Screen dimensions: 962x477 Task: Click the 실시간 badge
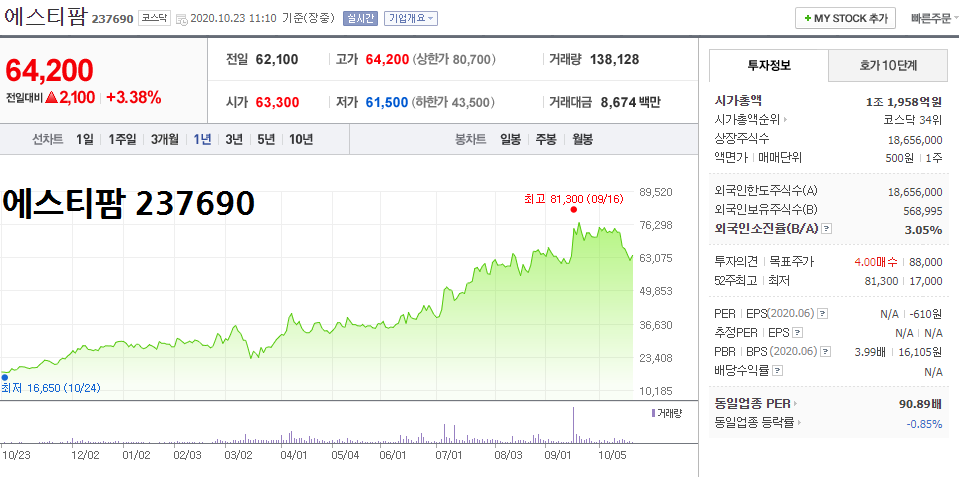click(x=360, y=18)
